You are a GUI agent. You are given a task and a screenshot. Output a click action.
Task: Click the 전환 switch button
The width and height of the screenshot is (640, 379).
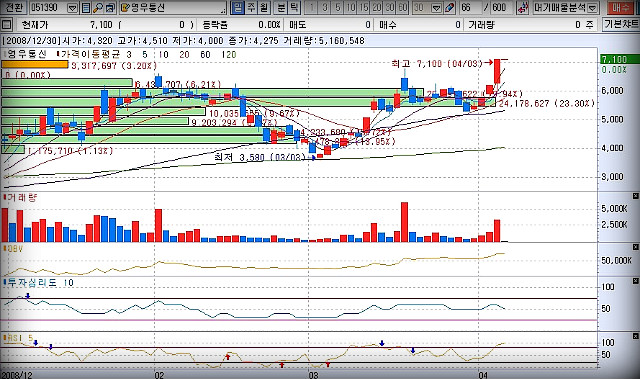pos(14,8)
